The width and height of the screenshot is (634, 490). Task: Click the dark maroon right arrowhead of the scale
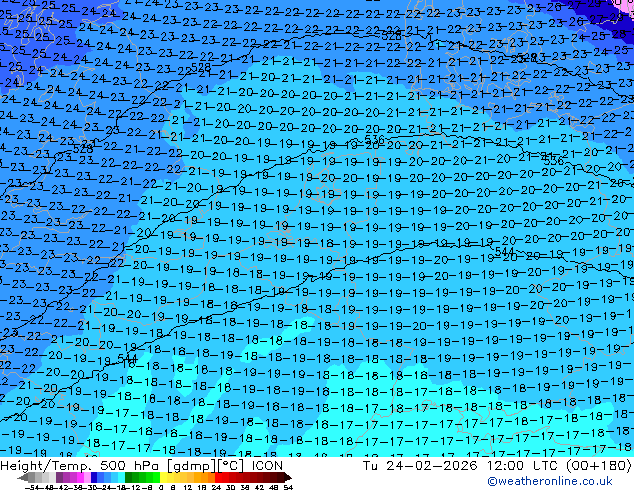tap(288, 477)
